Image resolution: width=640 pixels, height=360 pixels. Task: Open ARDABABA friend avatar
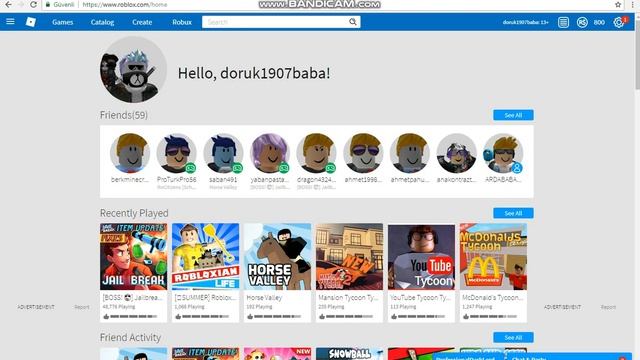tap(503, 153)
